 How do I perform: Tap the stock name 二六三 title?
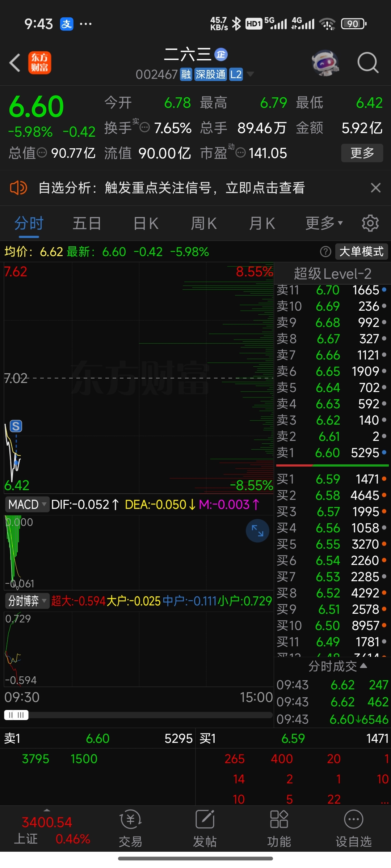(x=188, y=55)
